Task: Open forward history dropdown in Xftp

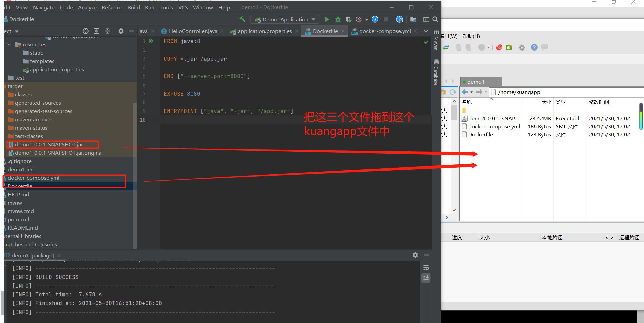Action: tap(486, 92)
